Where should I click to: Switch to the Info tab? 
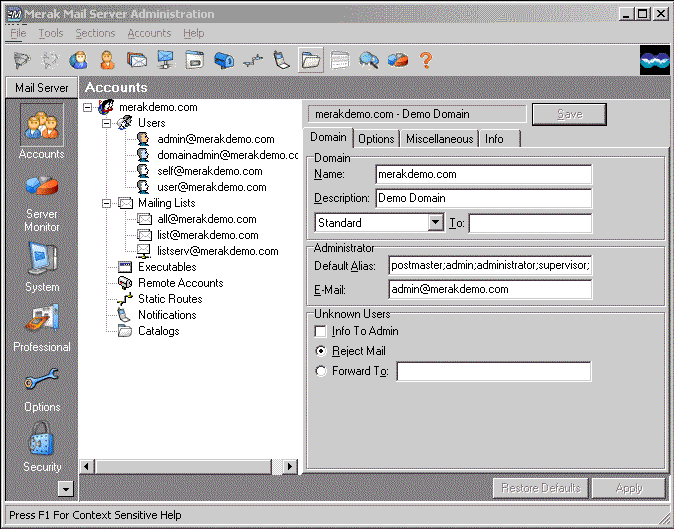[x=499, y=139]
